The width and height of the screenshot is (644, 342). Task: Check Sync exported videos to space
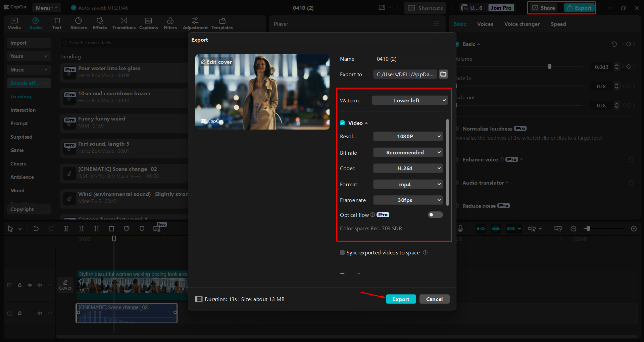[x=342, y=252]
